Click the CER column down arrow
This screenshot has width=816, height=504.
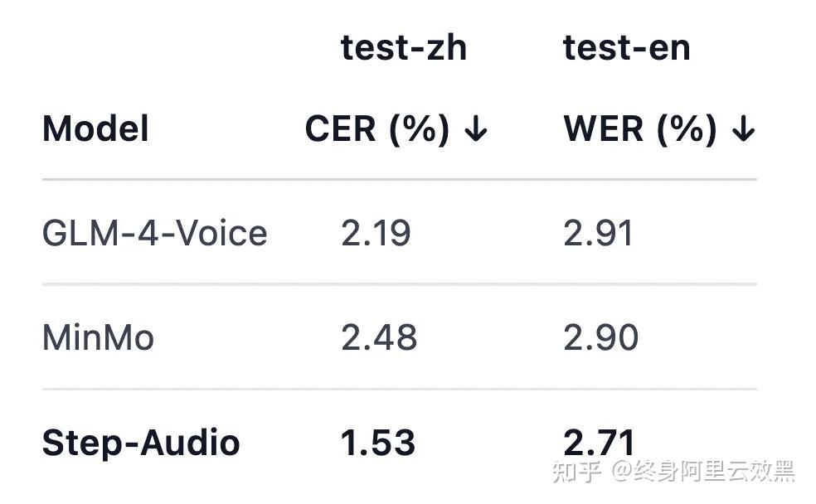476,130
